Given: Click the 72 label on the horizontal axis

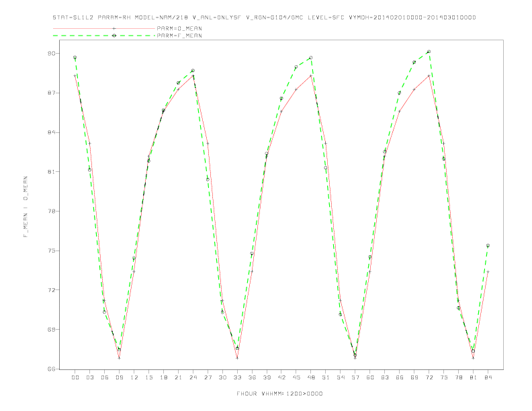Looking at the screenshot, I should (x=429, y=377).
